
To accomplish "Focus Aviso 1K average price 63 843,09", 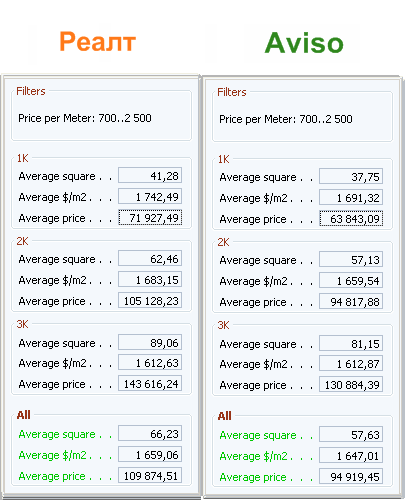I will click(x=351, y=218).
